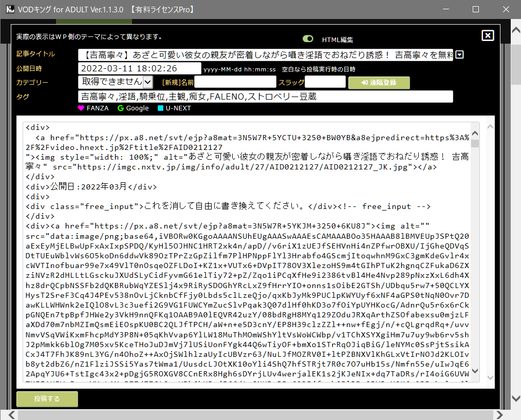521x420 pixels.
Task: Click the Google G icon
Action: coord(121,108)
